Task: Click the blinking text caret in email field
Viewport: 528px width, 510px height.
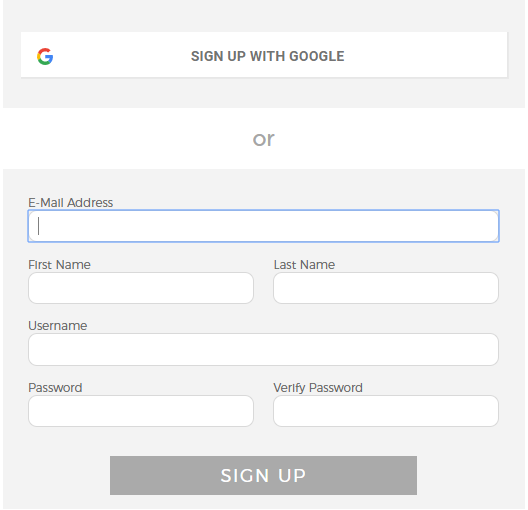Action: tap(39, 226)
